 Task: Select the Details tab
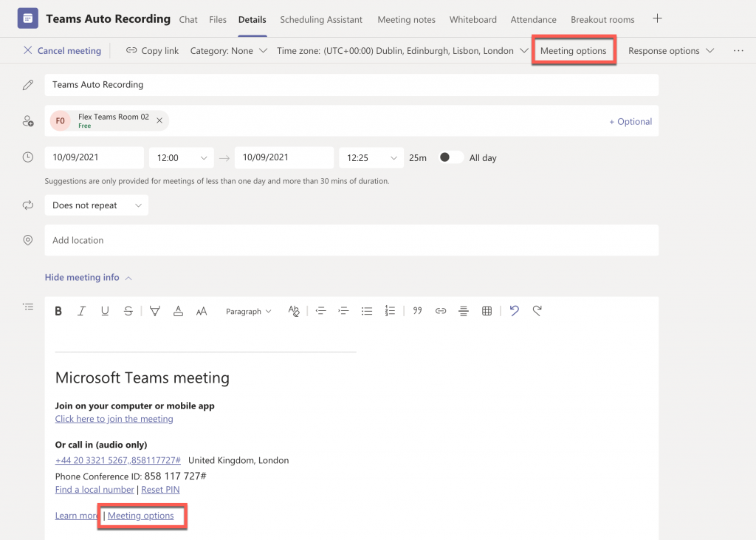point(252,20)
